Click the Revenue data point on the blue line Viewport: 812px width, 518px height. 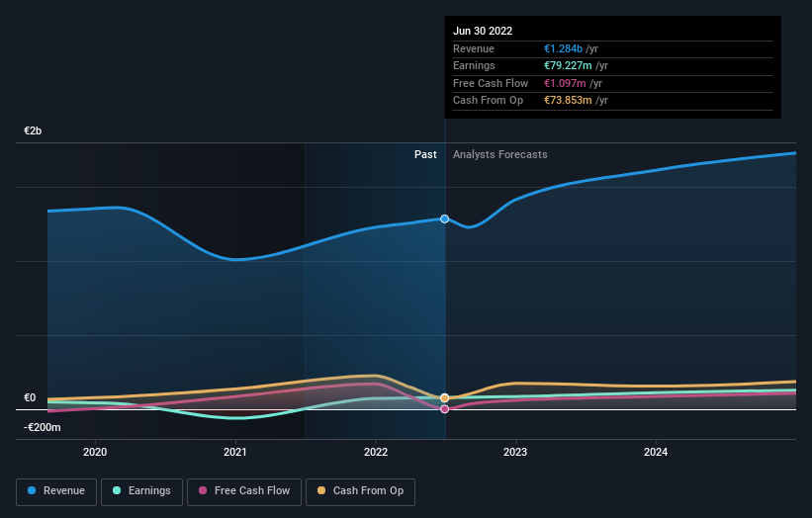point(444,218)
